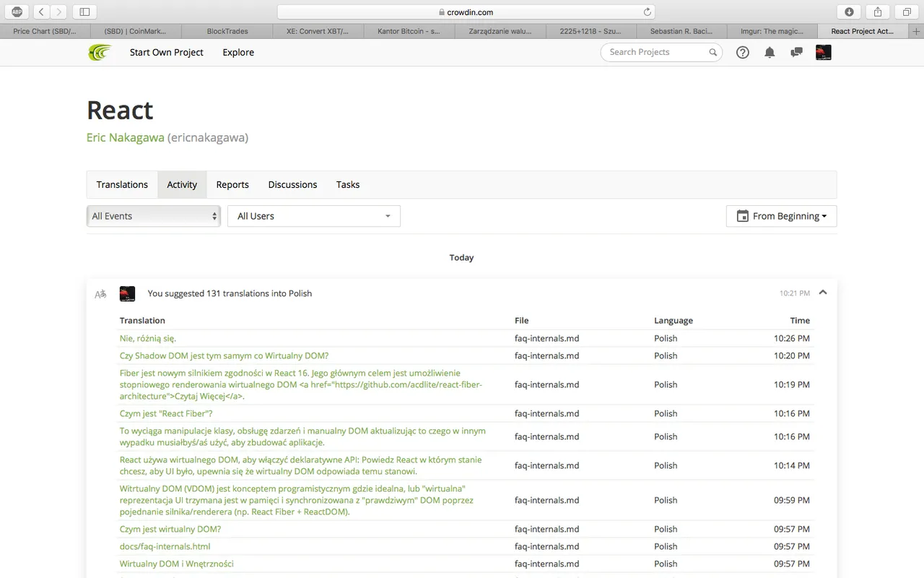Viewport: 924px width, 578px height.
Task: Click the search magnifier icon
Action: tap(712, 52)
